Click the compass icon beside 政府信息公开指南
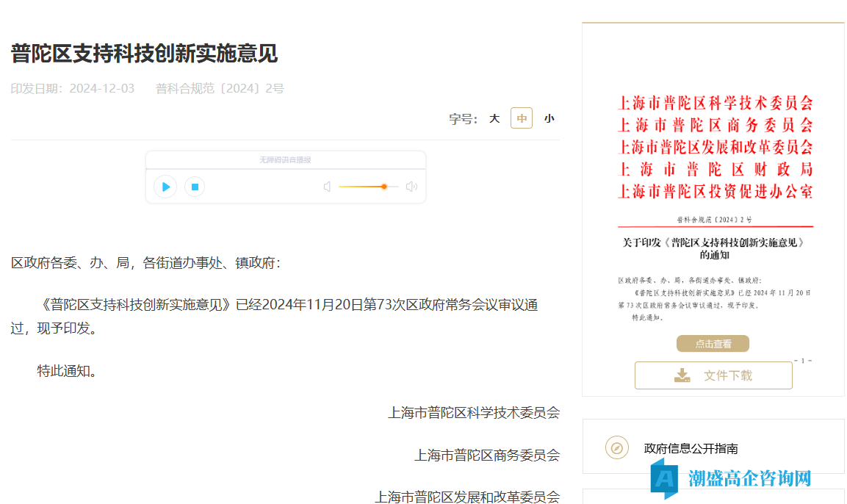 (x=617, y=447)
